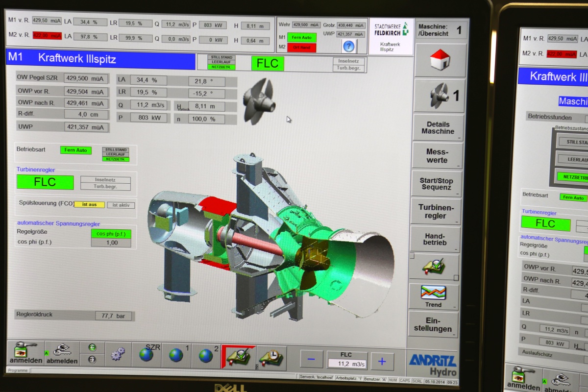Open the gears settings icon in bottom toolbar
Screen dimensions: 588x392
coord(118,354)
